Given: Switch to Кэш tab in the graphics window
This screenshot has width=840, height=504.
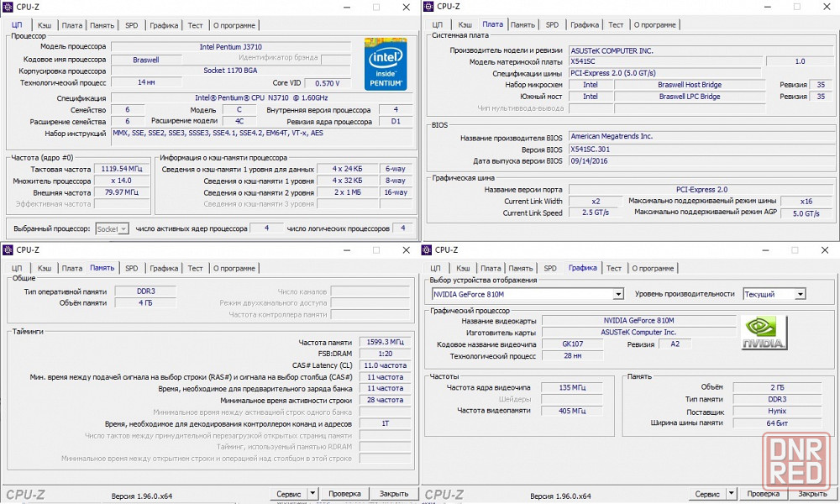Looking at the screenshot, I should (463, 268).
